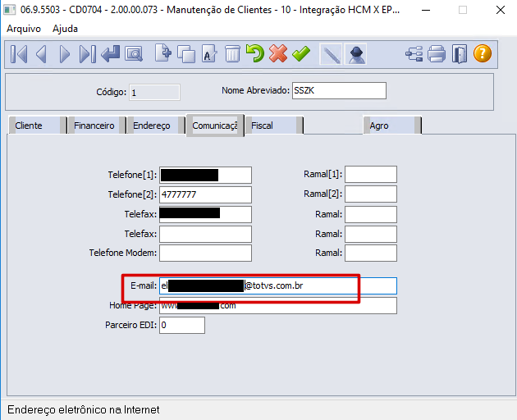
Task: Go to previous record arrow
Action: point(42,54)
